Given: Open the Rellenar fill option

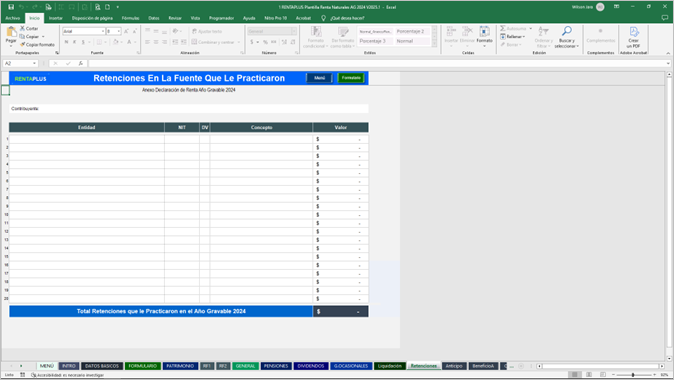Looking at the screenshot, I should pos(512,37).
